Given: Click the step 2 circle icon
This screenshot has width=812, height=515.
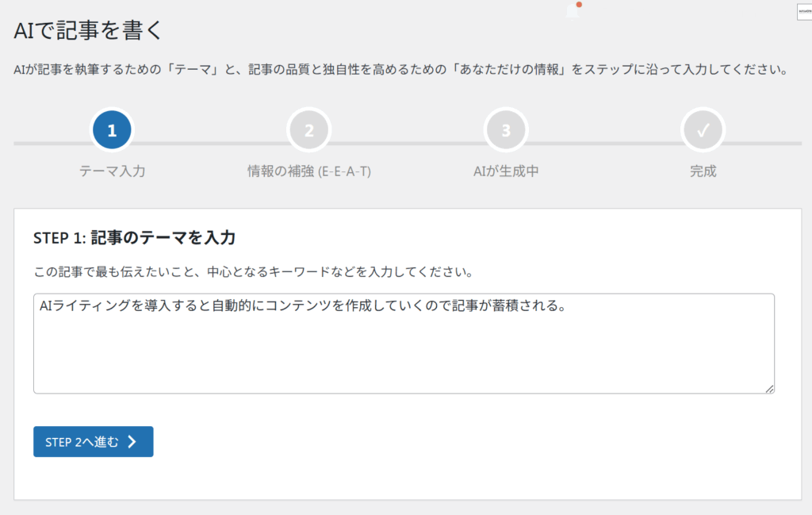Looking at the screenshot, I should 309,130.
